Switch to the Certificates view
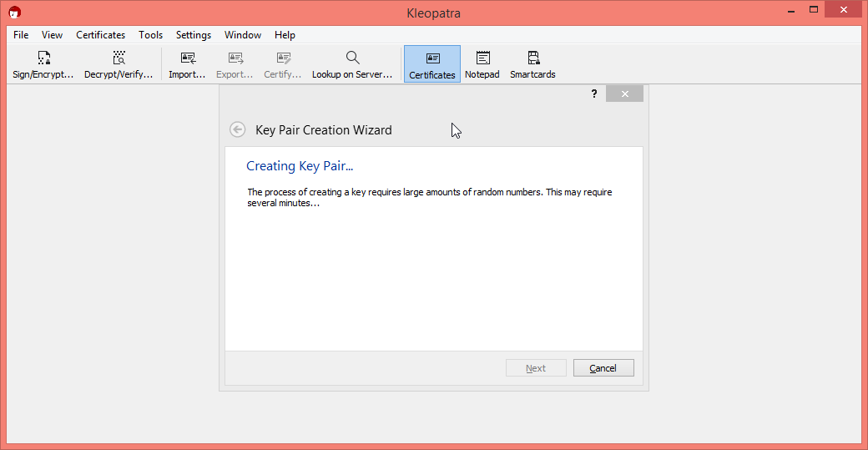The width and height of the screenshot is (868, 450). pos(432,64)
